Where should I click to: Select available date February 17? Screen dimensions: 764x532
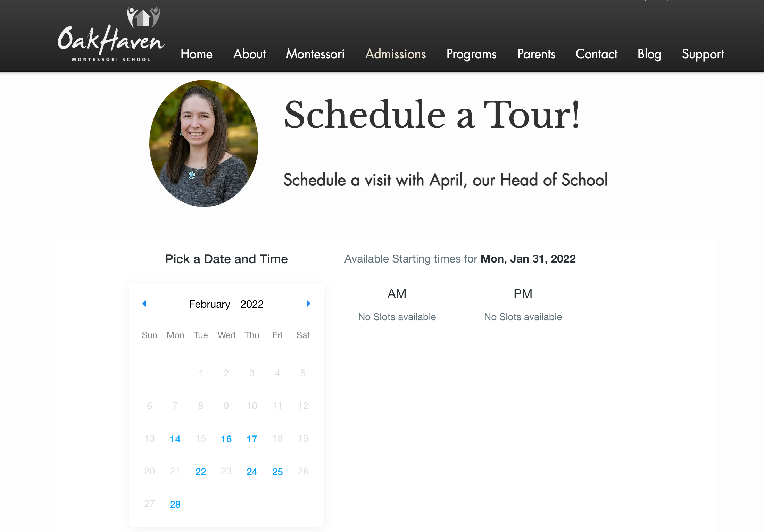coord(252,439)
